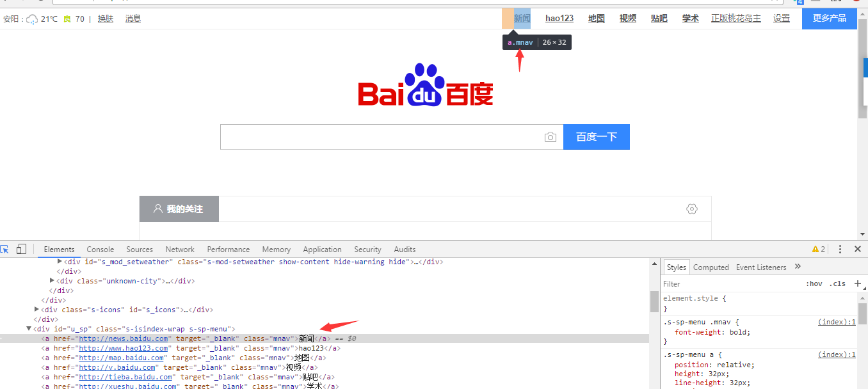
Task: Click the font-weight: bold declaration
Action: click(712, 332)
